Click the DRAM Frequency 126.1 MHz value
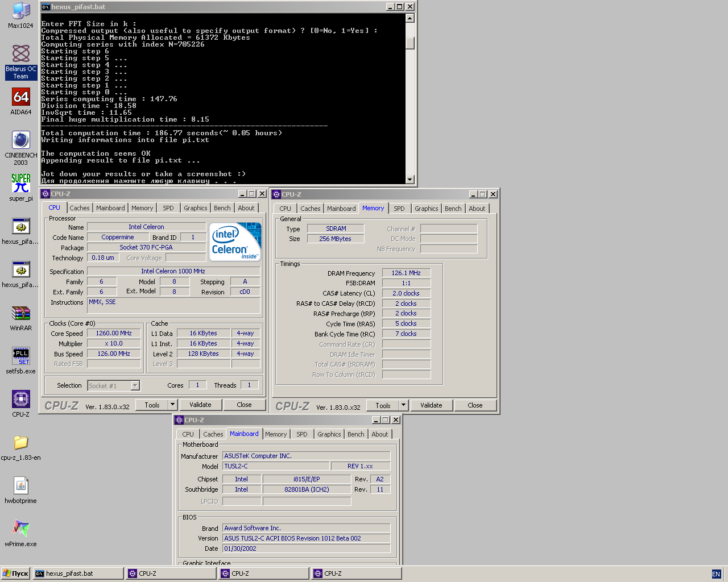Image resolution: width=728 pixels, height=582 pixels. (406, 273)
